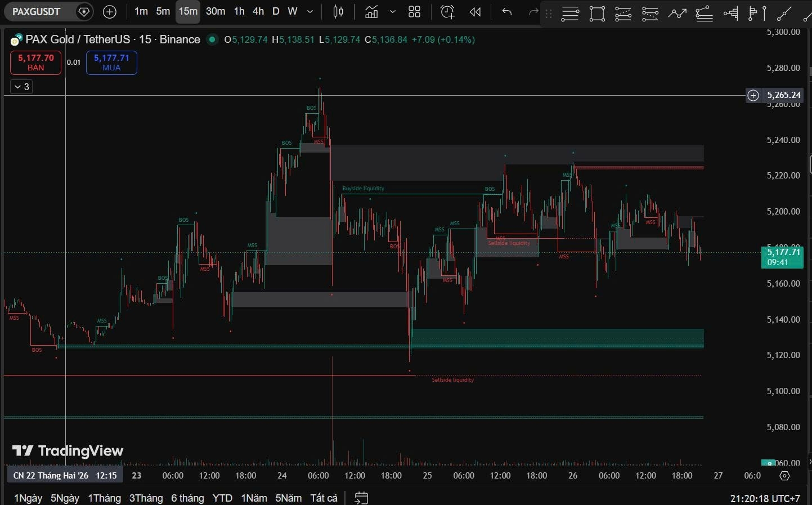Click the redo arrow
This screenshot has width=812, height=505.
point(533,11)
